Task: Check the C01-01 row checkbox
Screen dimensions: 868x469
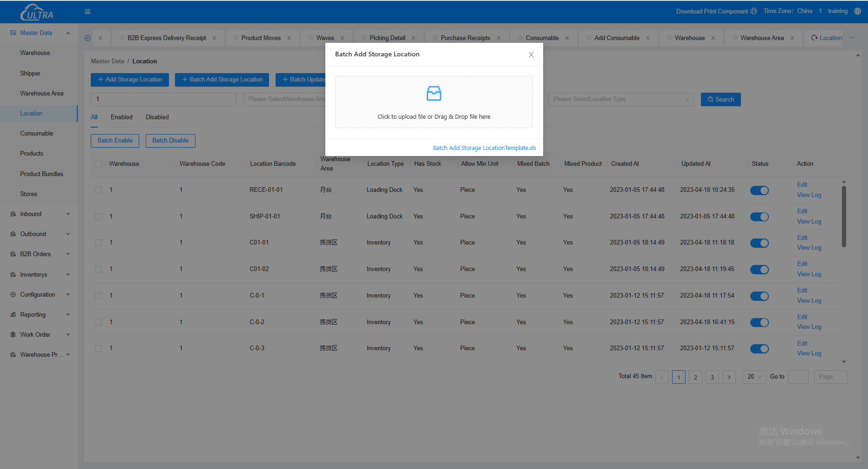Action: coord(98,243)
